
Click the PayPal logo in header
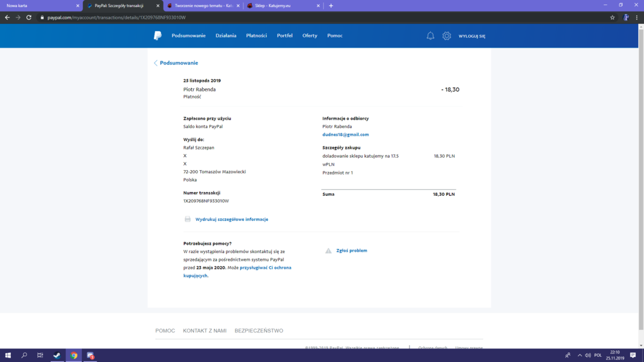coord(158,35)
